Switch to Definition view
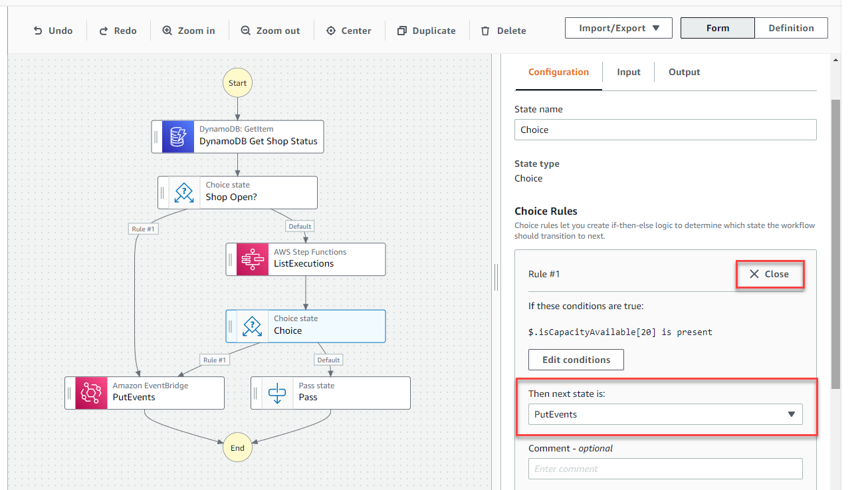Image resolution: width=868 pixels, height=490 pixels. tap(791, 28)
